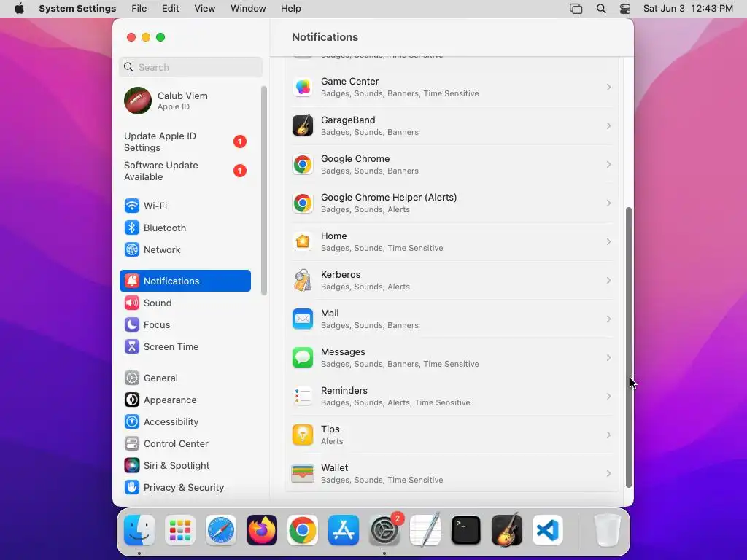Expand Home row chevron
The width and height of the screenshot is (747, 560).
pos(609,241)
